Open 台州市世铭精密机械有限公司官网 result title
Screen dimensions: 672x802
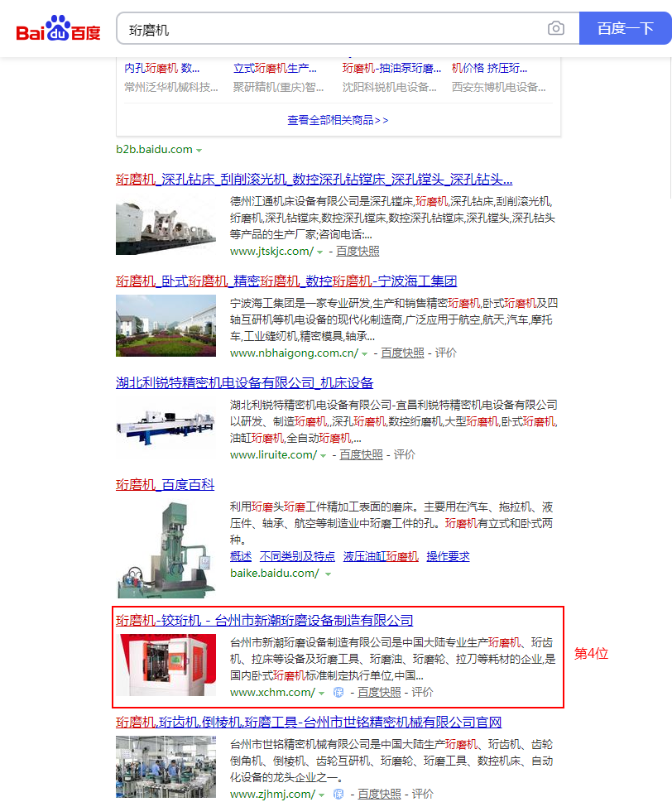[x=309, y=723]
